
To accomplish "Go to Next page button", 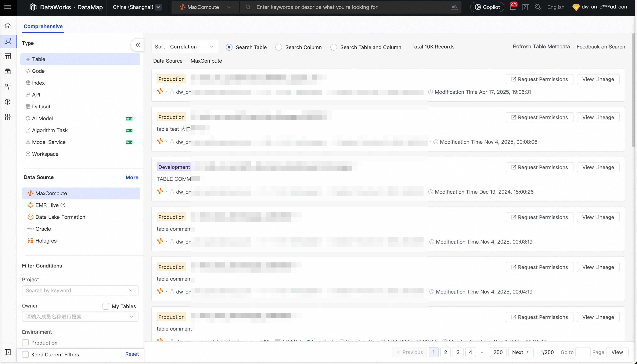I will coord(521,352).
